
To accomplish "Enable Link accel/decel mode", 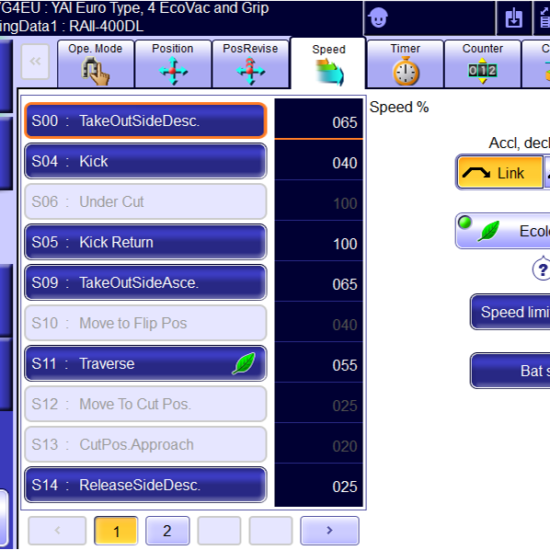I will click(x=499, y=173).
